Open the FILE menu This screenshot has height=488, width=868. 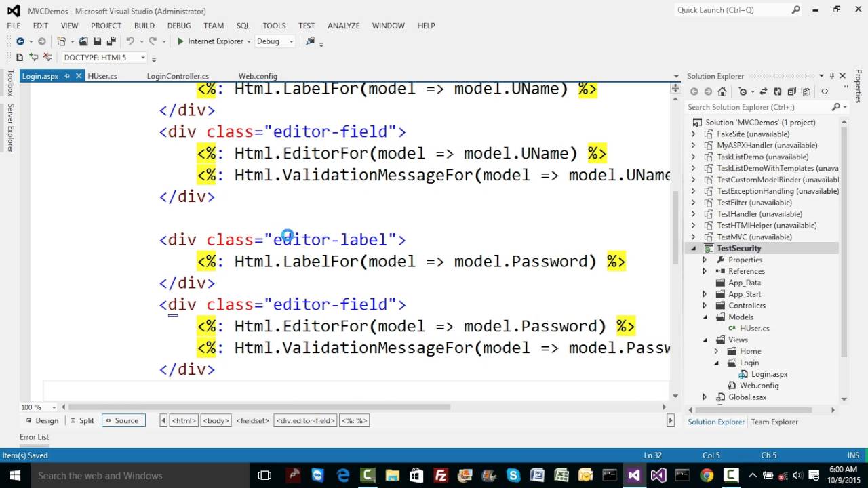(x=14, y=26)
